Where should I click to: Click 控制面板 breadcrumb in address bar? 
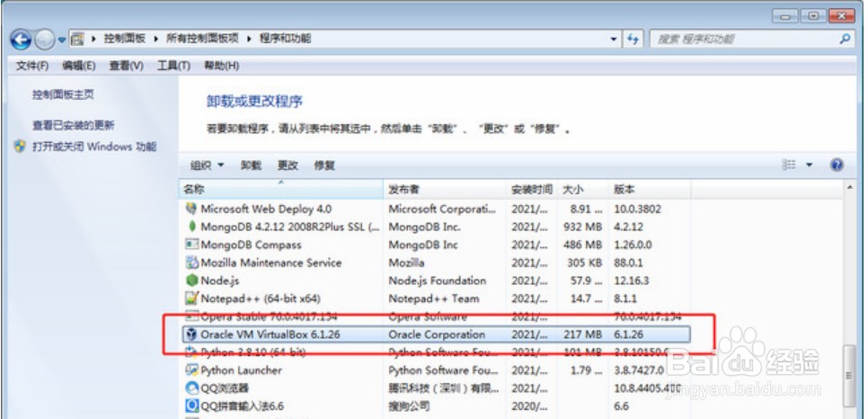point(125,39)
